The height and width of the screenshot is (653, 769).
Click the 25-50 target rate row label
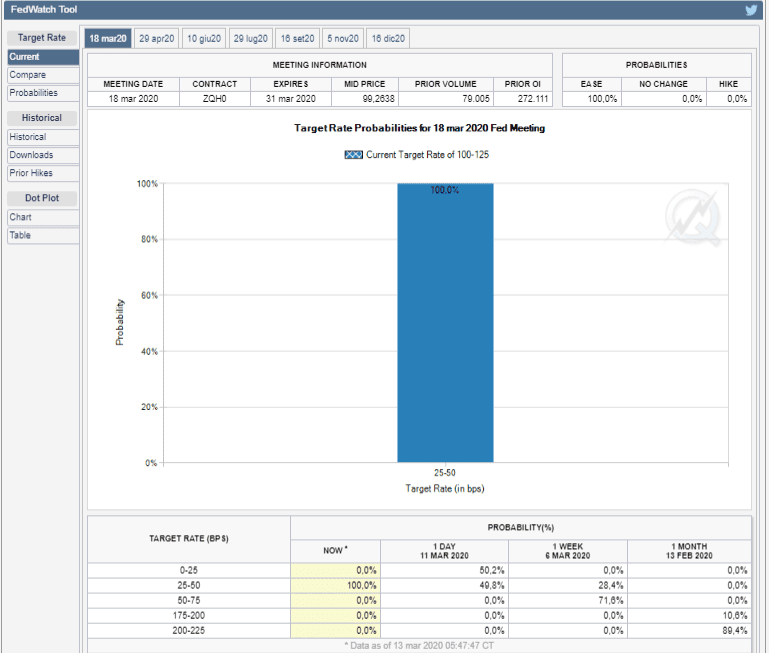point(188,586)
